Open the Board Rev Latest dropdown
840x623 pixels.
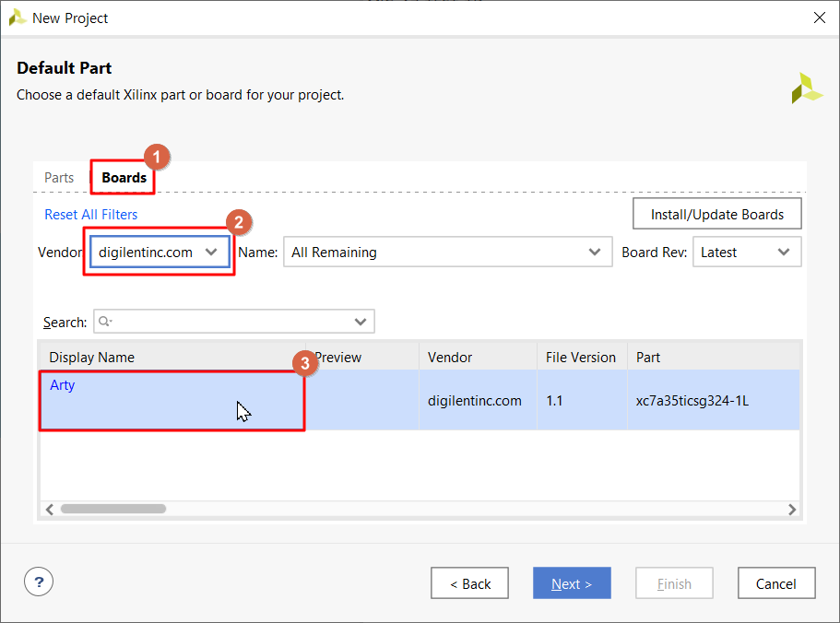[x=747, y=253]
